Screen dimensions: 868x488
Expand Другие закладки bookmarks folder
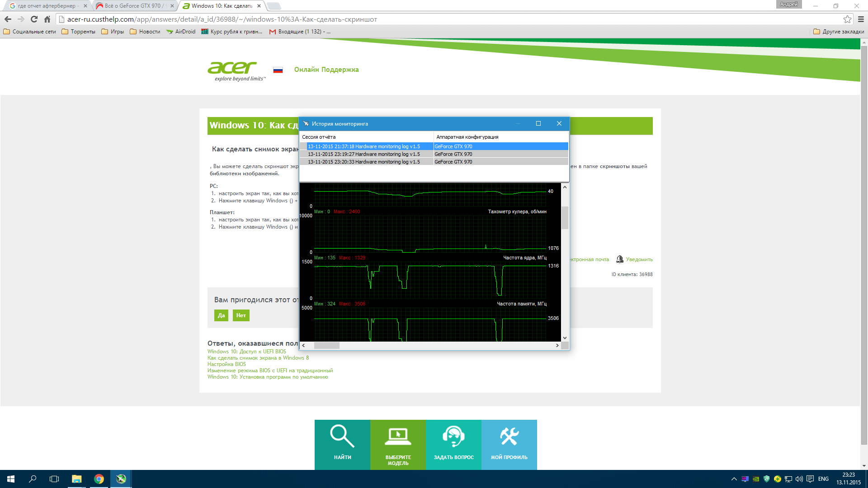coord(839,32)
